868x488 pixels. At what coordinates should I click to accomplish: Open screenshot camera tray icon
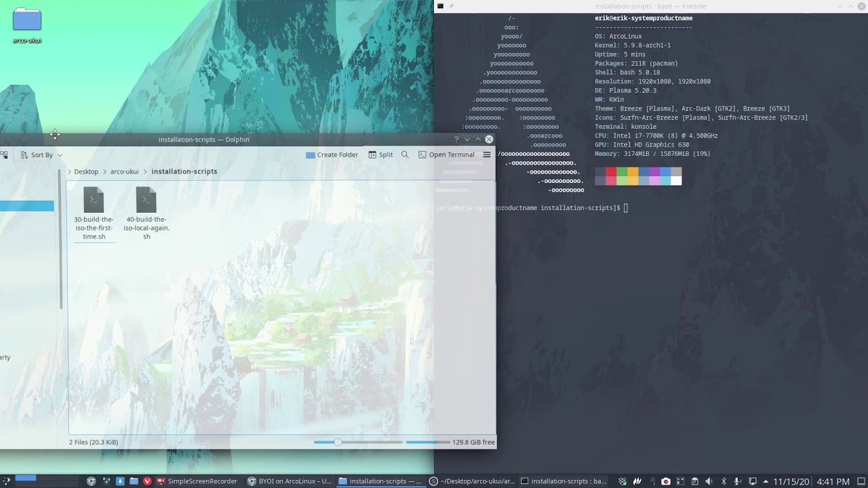[666, 481]
